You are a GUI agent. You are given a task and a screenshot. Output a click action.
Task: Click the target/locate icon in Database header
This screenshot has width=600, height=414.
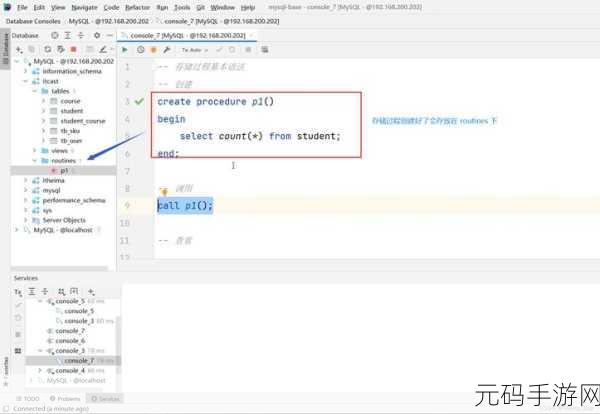pyautogui.click(x=55, y=35)
